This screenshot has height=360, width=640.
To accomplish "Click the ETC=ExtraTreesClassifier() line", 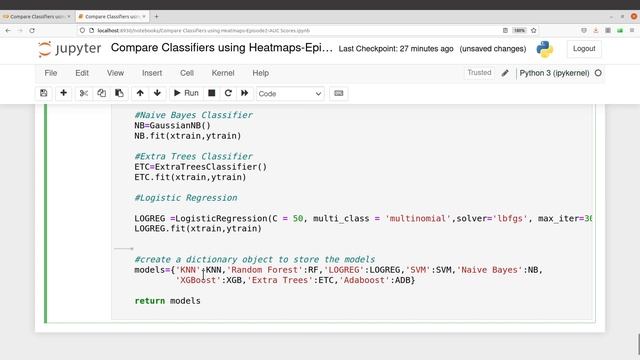I will [x=200, y=167].
